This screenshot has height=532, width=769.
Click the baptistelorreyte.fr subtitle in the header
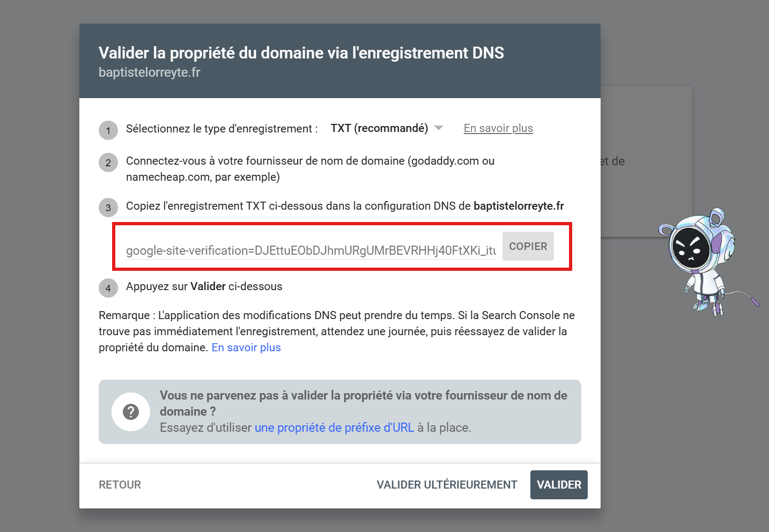point(150,72)
